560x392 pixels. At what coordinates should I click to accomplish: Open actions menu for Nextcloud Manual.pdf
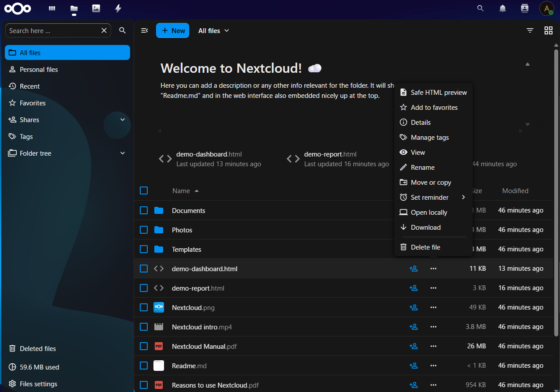click(433, 346)
